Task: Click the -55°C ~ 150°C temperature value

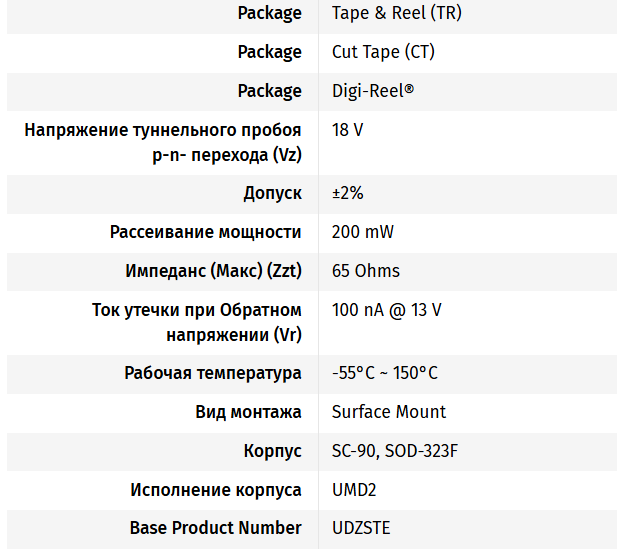Action: click(x=384, y=373)
